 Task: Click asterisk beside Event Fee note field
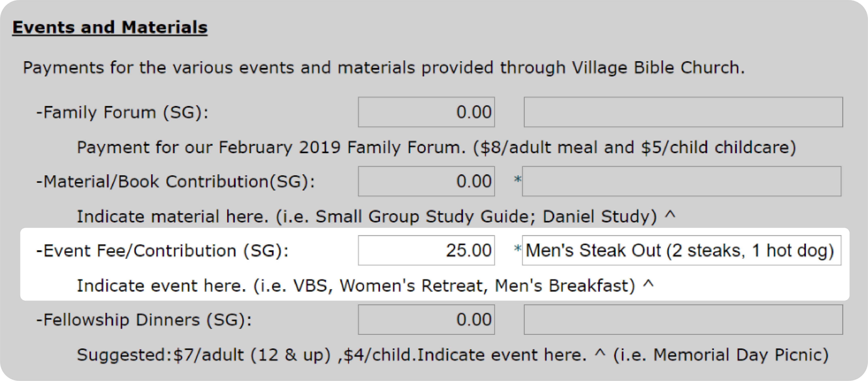pos(518,249)
